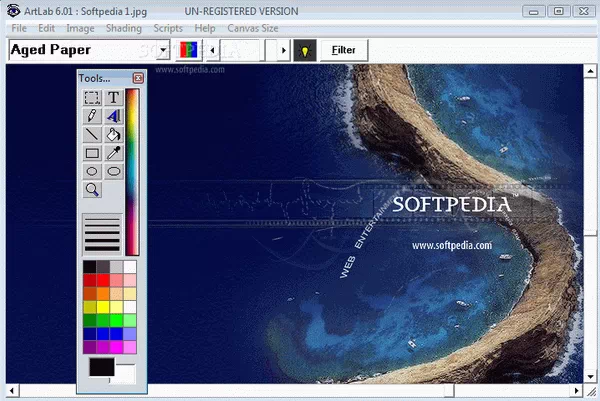Pick the pale pink palette swatch
The height and width of the screenshot is (401, 600).
pos(130,280)
